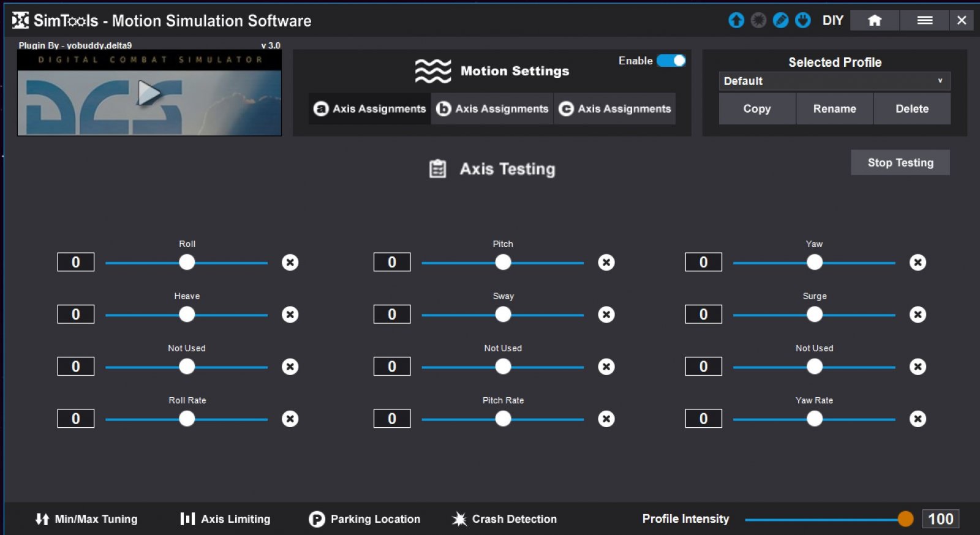Image resolution: width=980 pixels, height=535 pixels.
Task: Click the blue pencil icon in title bar
Action: [x=780, y=20]
